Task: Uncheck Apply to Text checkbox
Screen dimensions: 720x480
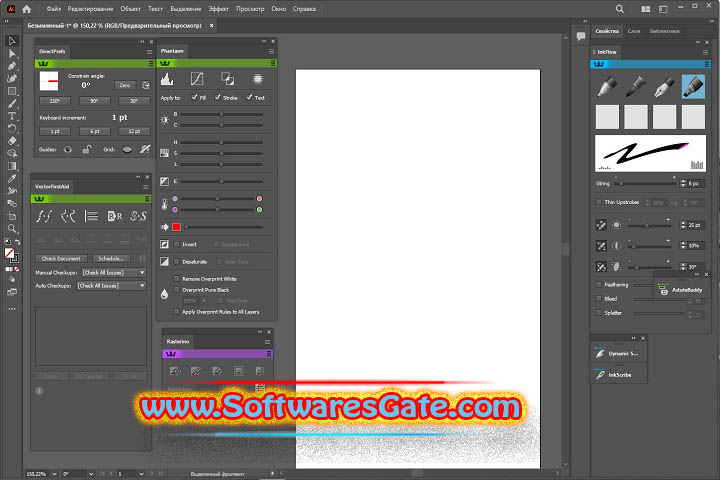Action: [249, 97]
